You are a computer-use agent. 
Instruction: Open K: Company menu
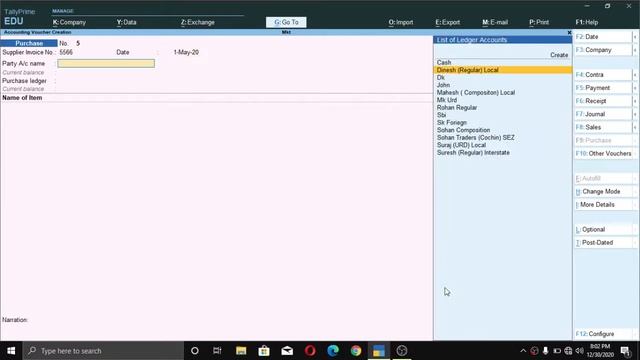click(69, 22)
